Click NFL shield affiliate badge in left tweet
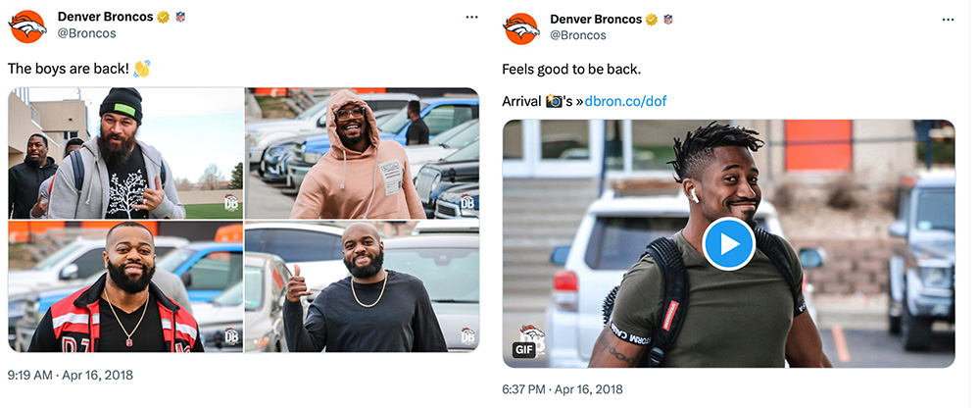The image size is (980, 408). [180, 17]
